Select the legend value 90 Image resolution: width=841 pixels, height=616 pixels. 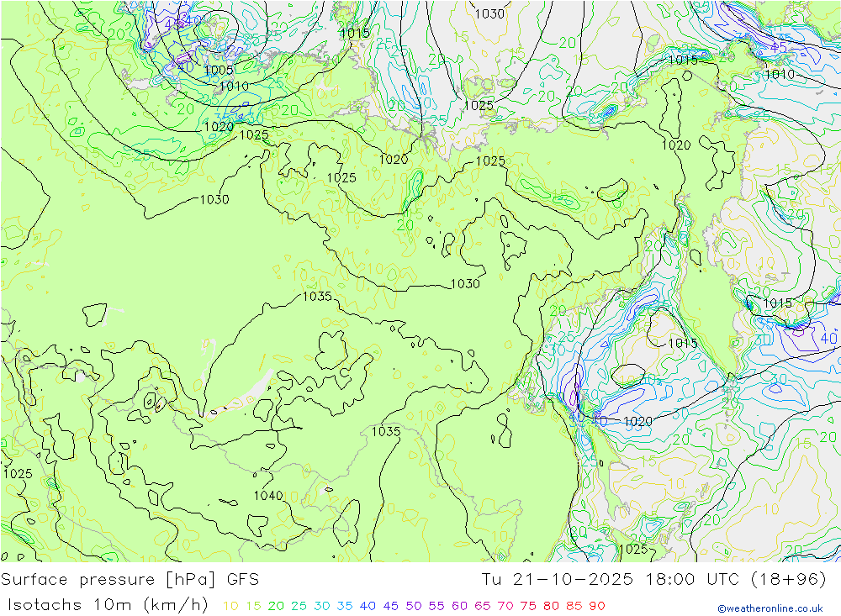[x=597, y=607]
